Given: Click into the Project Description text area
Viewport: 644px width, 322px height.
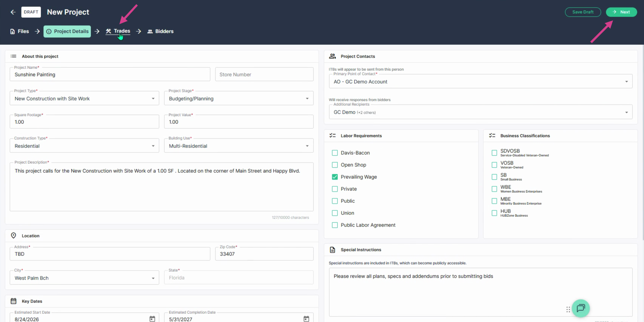Looking at the screenshot, I should (162, 187).
